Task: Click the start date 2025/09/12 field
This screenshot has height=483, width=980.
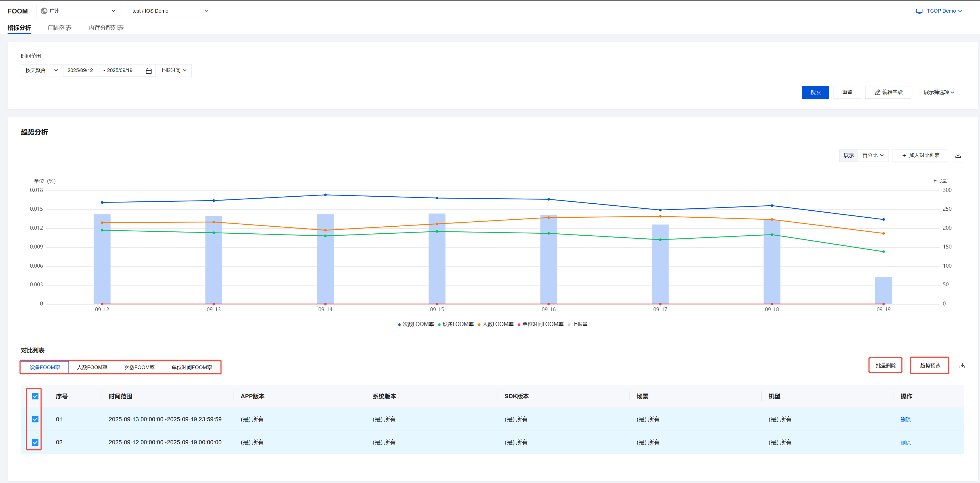Action: tap(80, 70)
